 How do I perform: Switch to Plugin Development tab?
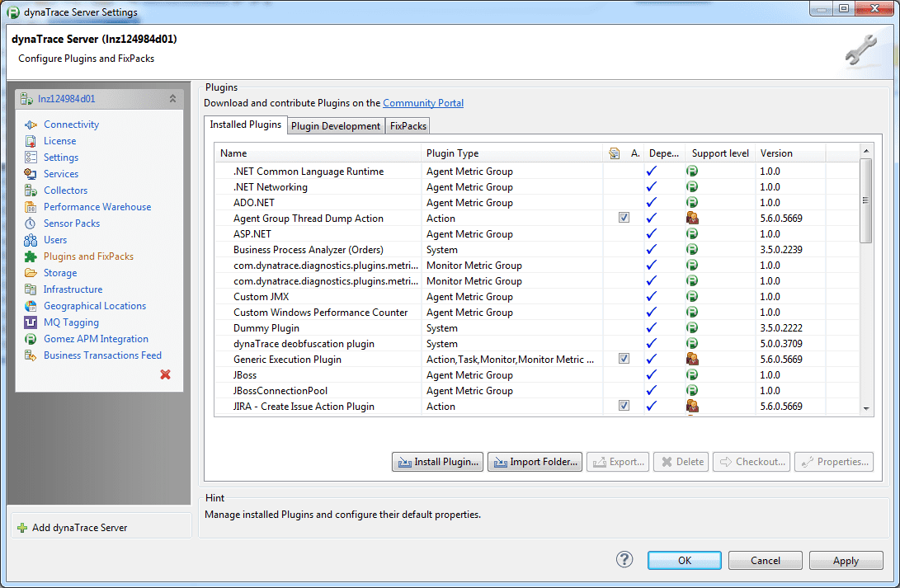[x=336, y=126]
